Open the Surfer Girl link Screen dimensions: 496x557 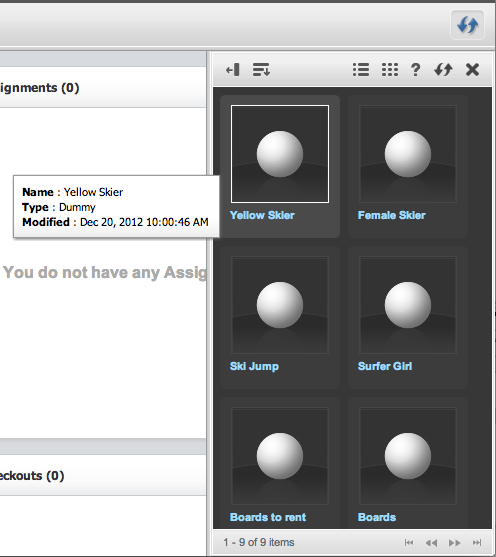coord(385,366)
